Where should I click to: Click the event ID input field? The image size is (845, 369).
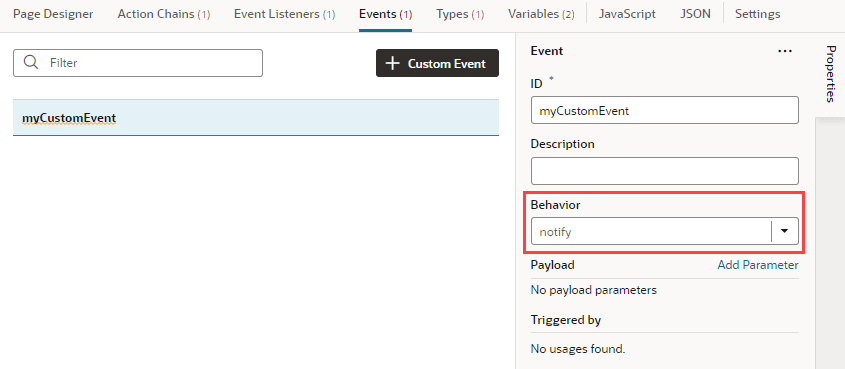click(664, 110)
